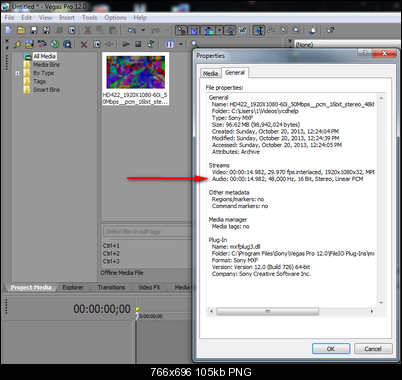Toggle the Auto Ripple toolbar button
The width and height of the screenshot is (402, 380).
pos(209,30)
